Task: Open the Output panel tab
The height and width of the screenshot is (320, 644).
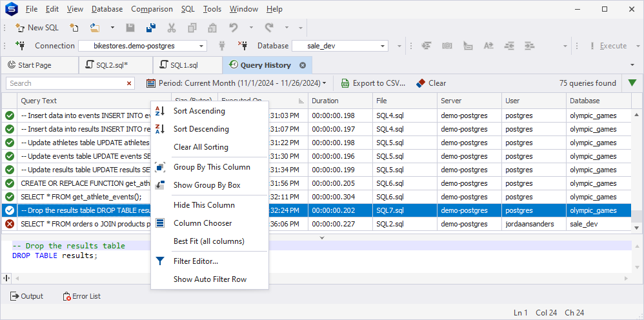Action: (27, 296)
